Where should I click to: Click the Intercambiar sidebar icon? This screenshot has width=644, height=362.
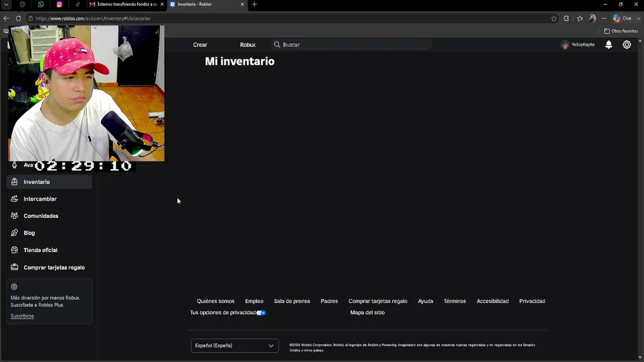coord(14,199)
